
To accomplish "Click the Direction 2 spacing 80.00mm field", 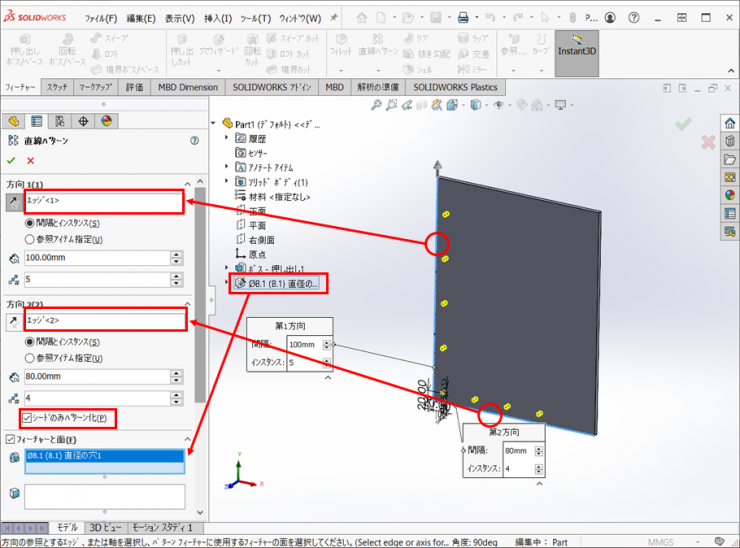I will (96, 376).
